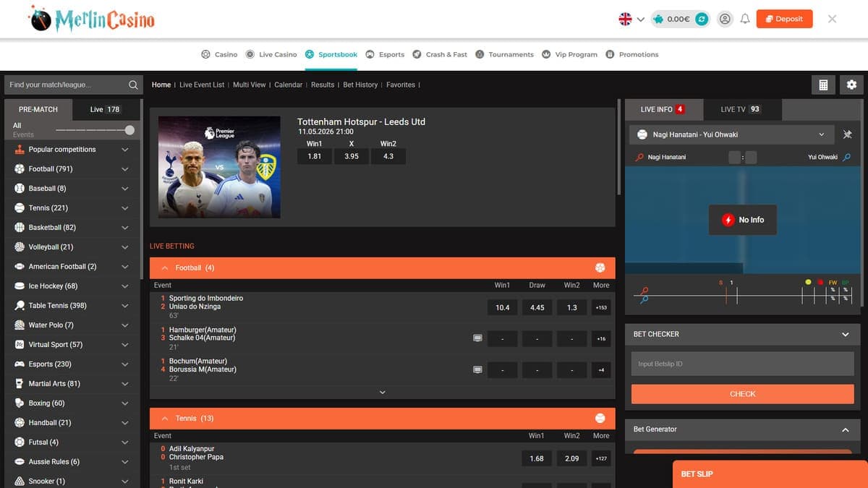
Task: Pin the live info panel
Action: coord(848,134)
